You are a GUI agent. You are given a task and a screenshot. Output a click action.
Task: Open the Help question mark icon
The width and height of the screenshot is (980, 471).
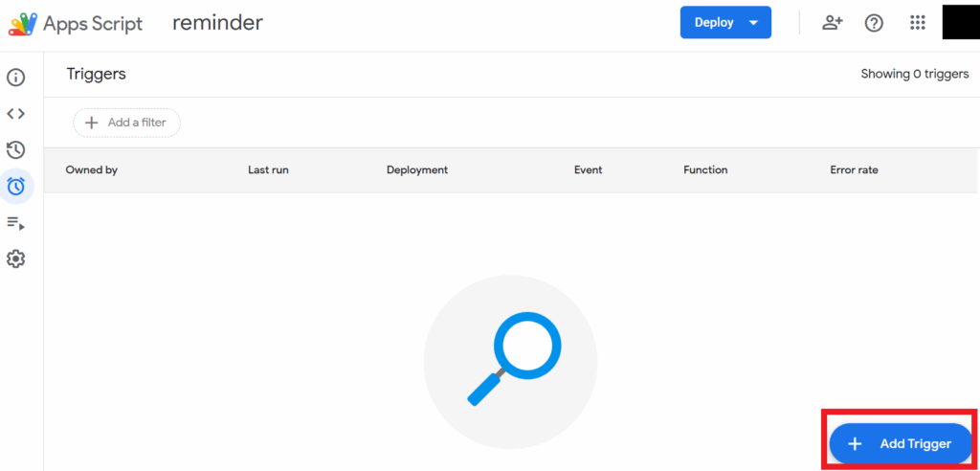[874, 23]
